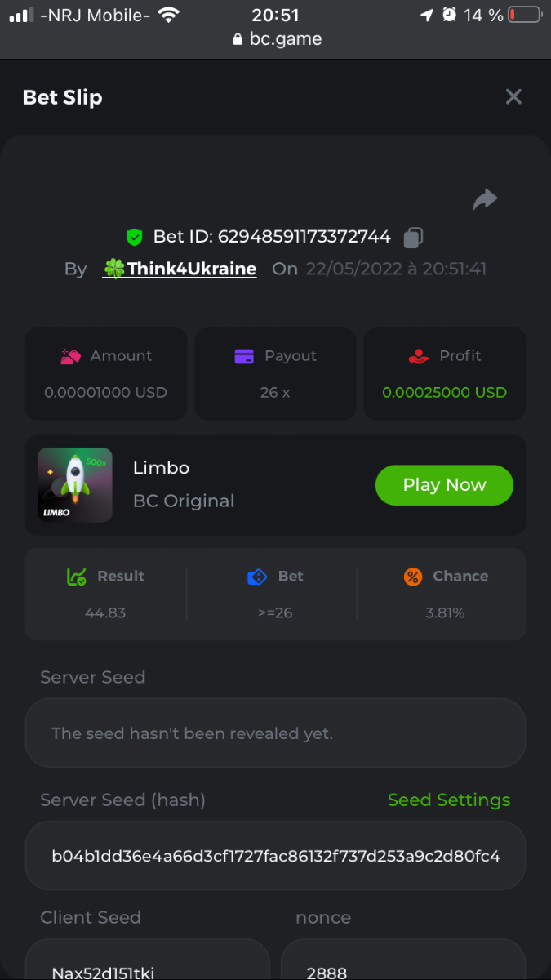The image size is (551, 980).
Task: Copy the Bet ID with copy icon
Action: (x=413, y=238)
